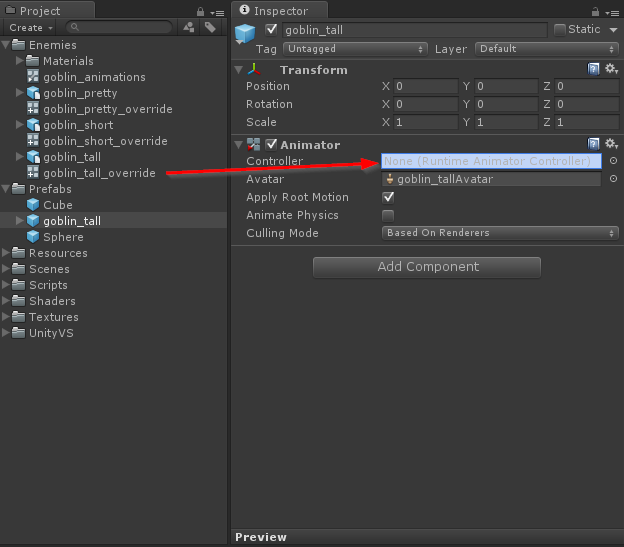Disable the Animator component checkbox

click(x=271, y=144)
